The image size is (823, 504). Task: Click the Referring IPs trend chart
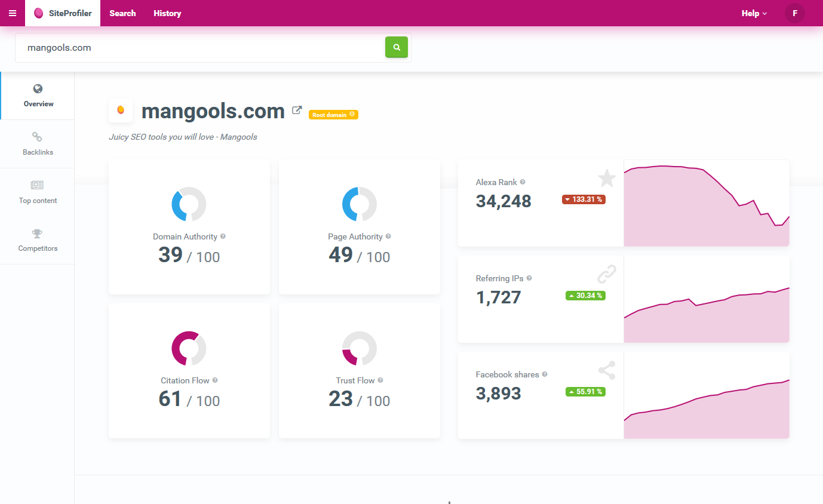click(707, 299)
